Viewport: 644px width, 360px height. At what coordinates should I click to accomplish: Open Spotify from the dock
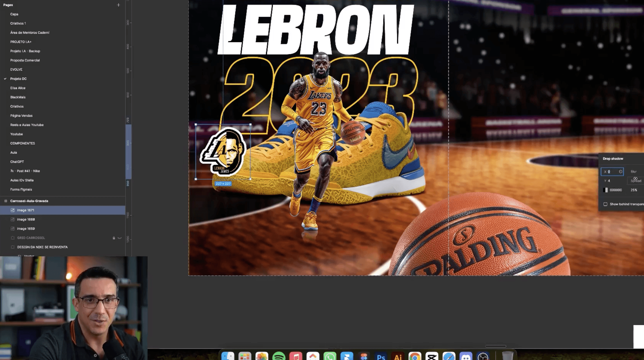(279, 356)
